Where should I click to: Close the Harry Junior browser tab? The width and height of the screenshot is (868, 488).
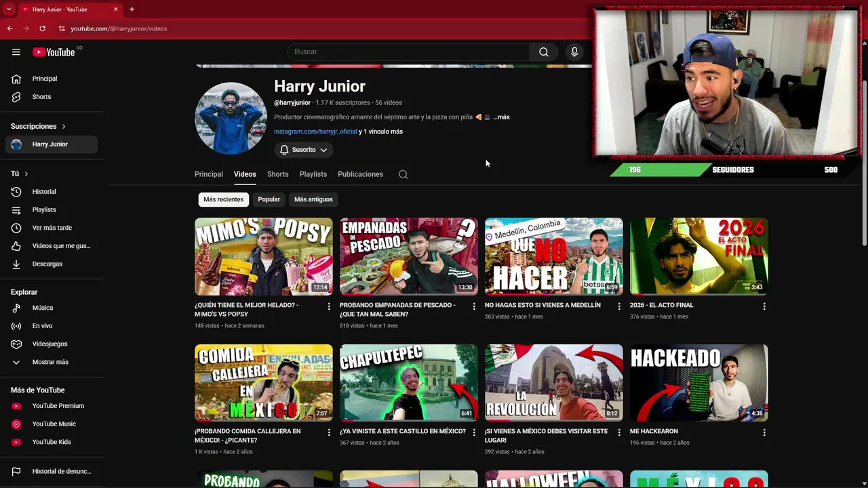tap(115, 9)
